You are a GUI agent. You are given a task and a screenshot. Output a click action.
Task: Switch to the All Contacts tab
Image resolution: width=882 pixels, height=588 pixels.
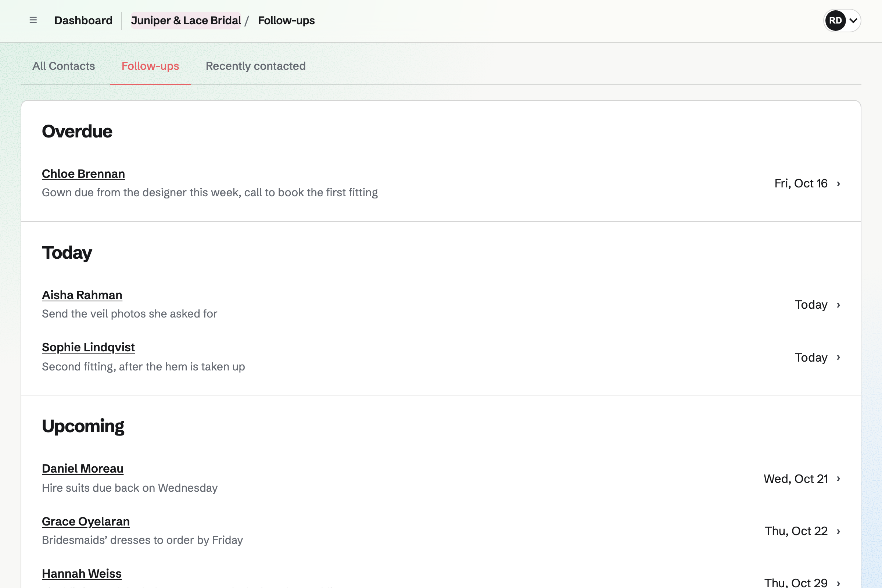63,66
